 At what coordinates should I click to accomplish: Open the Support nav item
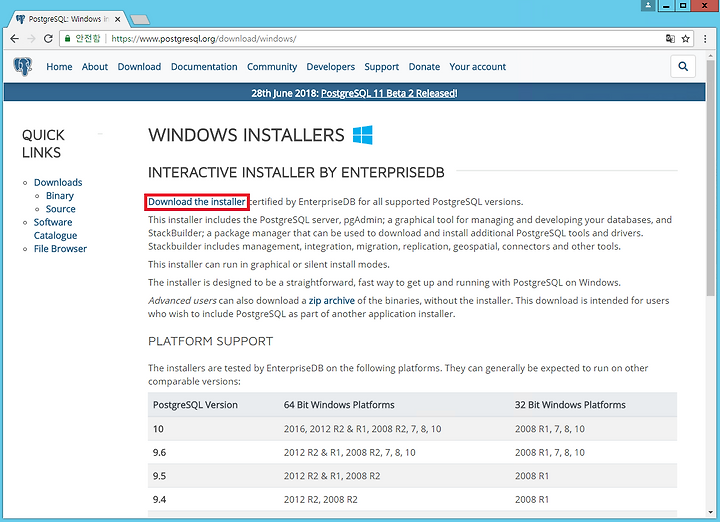tap(382, 67)
